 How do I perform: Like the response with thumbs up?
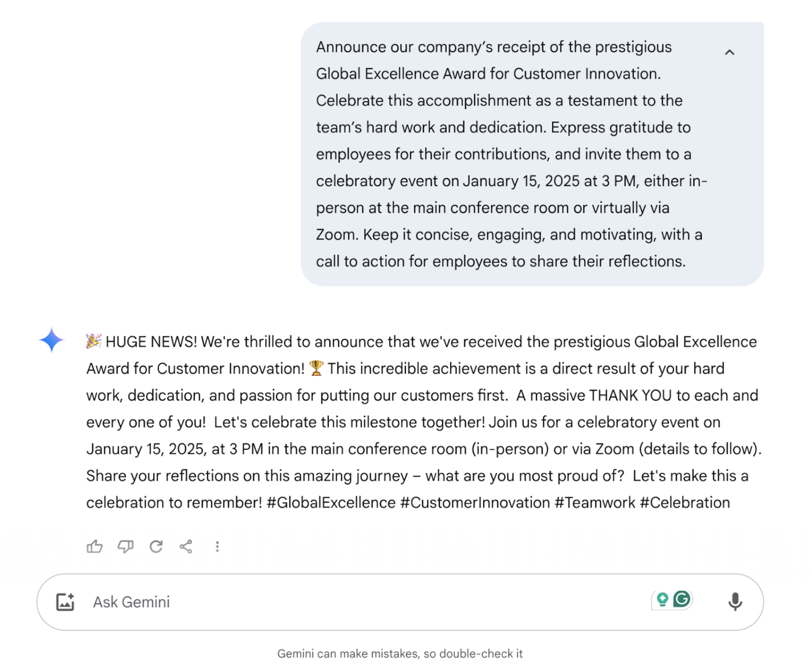[x=95, y=547]
